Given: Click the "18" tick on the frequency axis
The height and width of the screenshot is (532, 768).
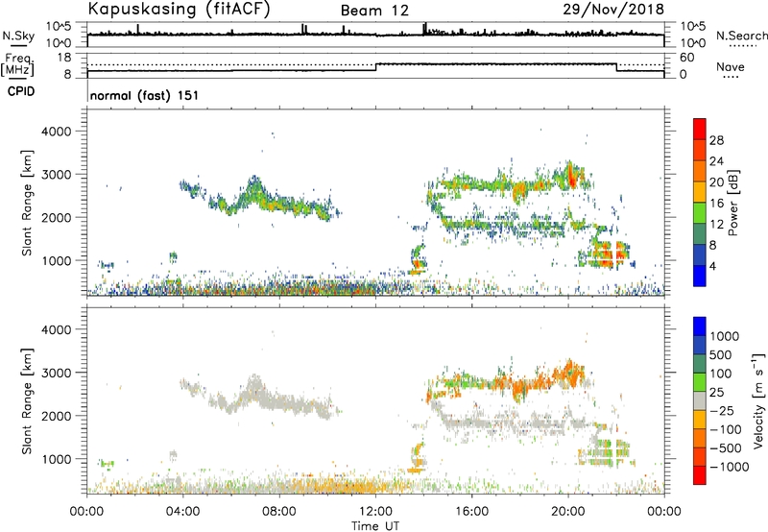Looking at the screenshot, I should pos(64,58).
